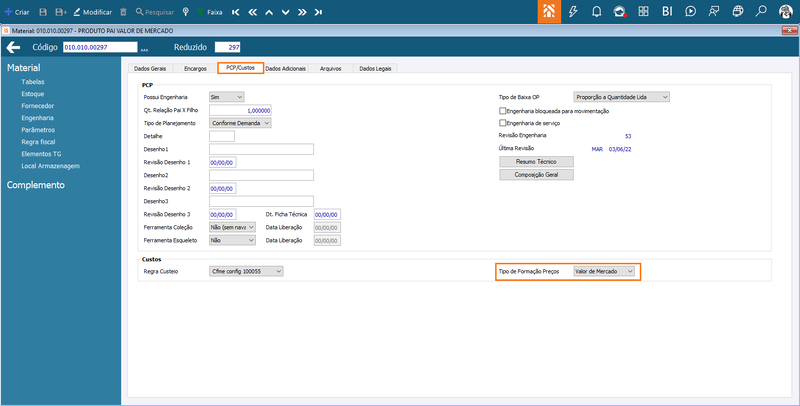The width and height of the screenshot is (800, 406).
Task: Click the globe monitor icon
Action: pyautogui.click(x=737, y=11)
